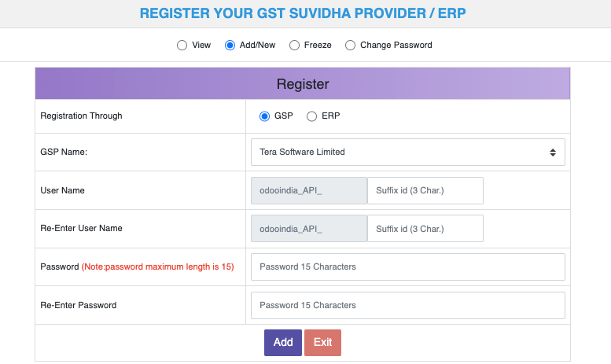The image size is (611, 364).
Task: Click the Re-Enter User Name prefix box
Action: click(x=308, y=229)
